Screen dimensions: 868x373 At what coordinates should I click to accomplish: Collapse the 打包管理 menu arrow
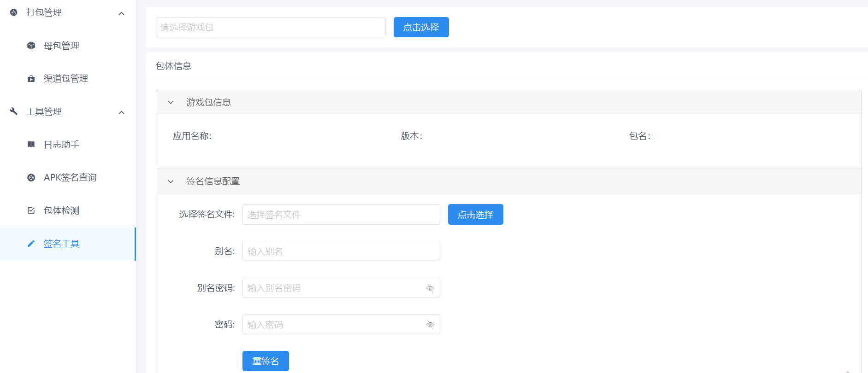pos(122,13)
